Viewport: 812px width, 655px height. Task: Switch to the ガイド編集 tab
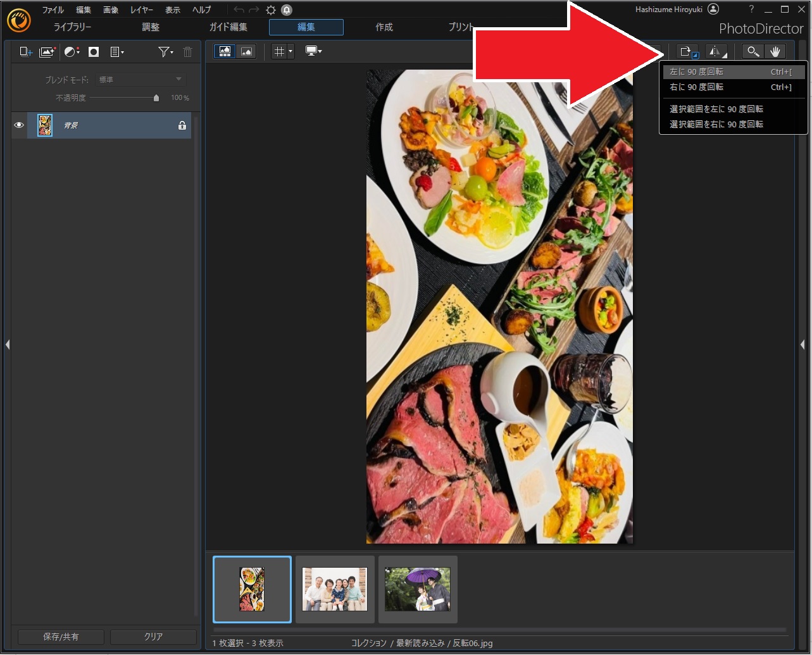point(228,27)
